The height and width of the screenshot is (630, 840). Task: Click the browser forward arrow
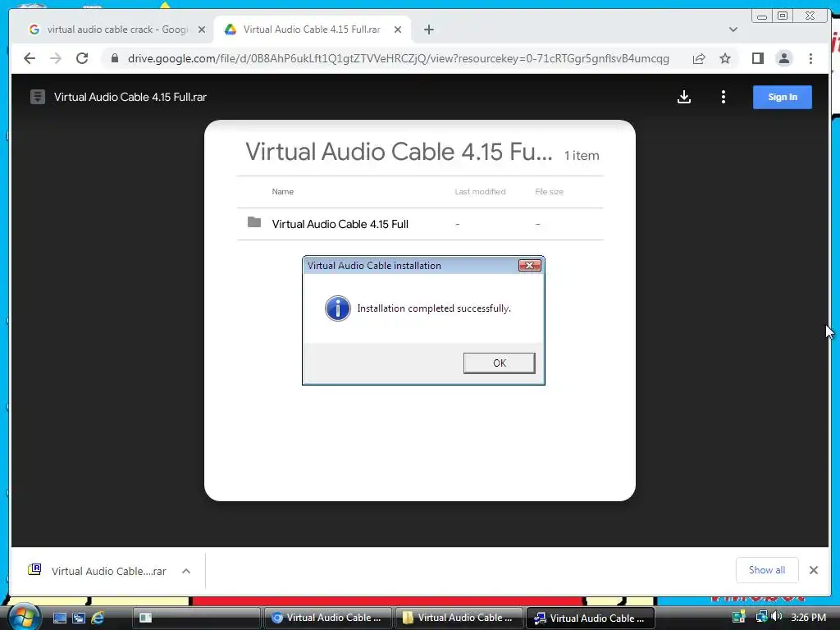(56, 58)
